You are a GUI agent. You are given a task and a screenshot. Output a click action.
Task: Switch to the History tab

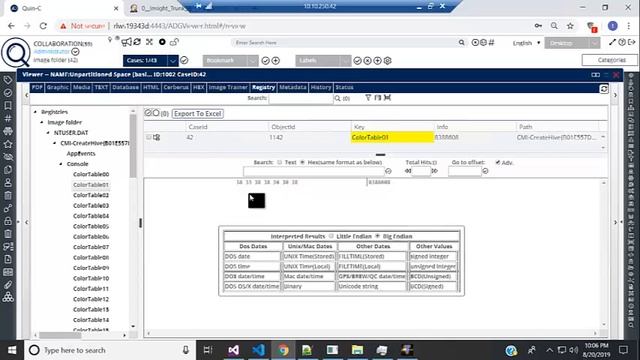pos(321,87)
